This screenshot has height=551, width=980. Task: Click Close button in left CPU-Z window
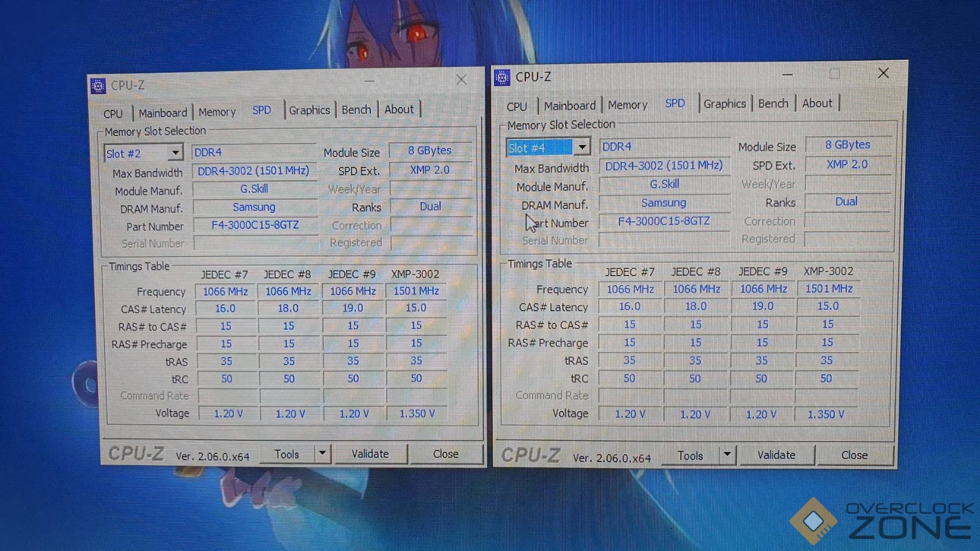tap(446, 453)
